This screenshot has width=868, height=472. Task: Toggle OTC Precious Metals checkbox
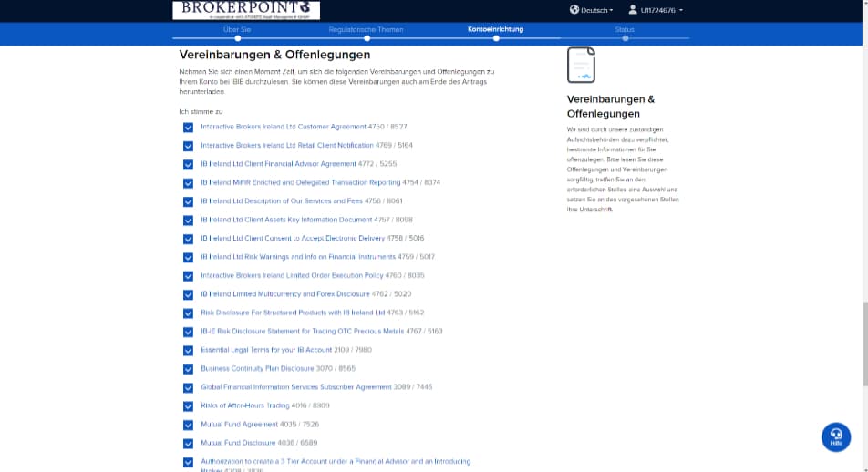188,332
